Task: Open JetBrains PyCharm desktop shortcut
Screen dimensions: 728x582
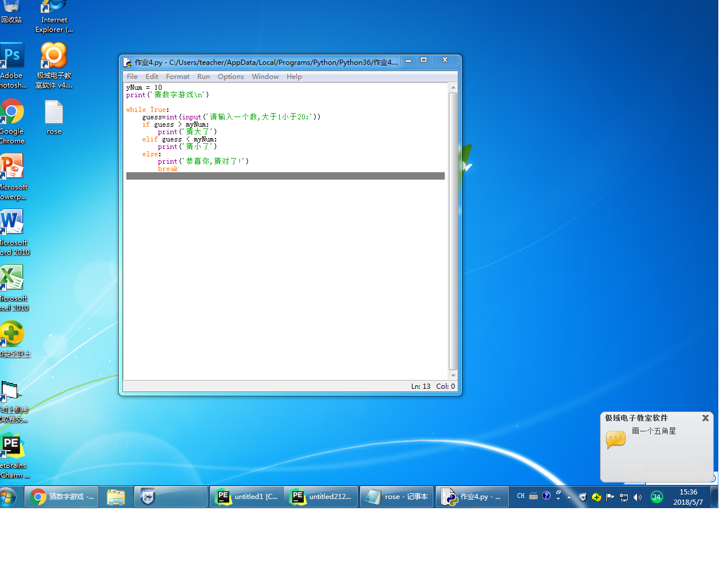Action: (x=12, y=446)
